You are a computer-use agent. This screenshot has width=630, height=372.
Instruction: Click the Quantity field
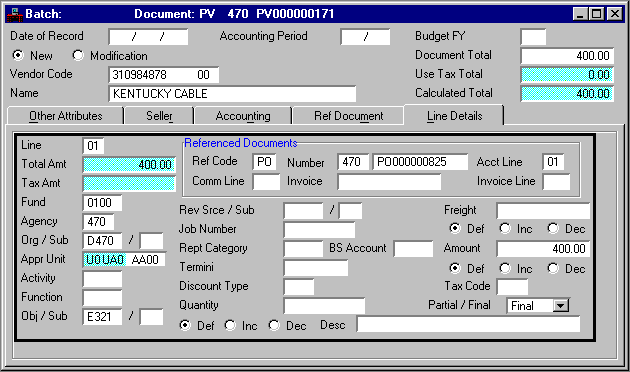324,306
